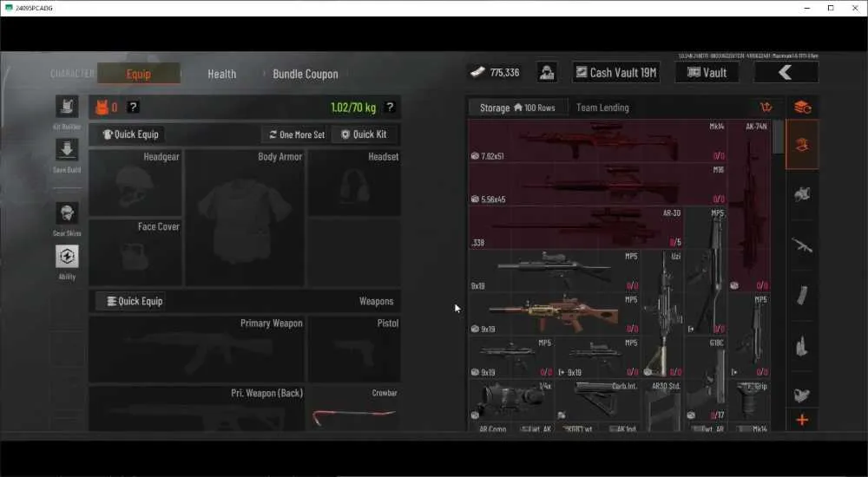This screenshot has width=868, height=477.
Task: Click the help icon beside armor value
Action: tap(133, 107)
